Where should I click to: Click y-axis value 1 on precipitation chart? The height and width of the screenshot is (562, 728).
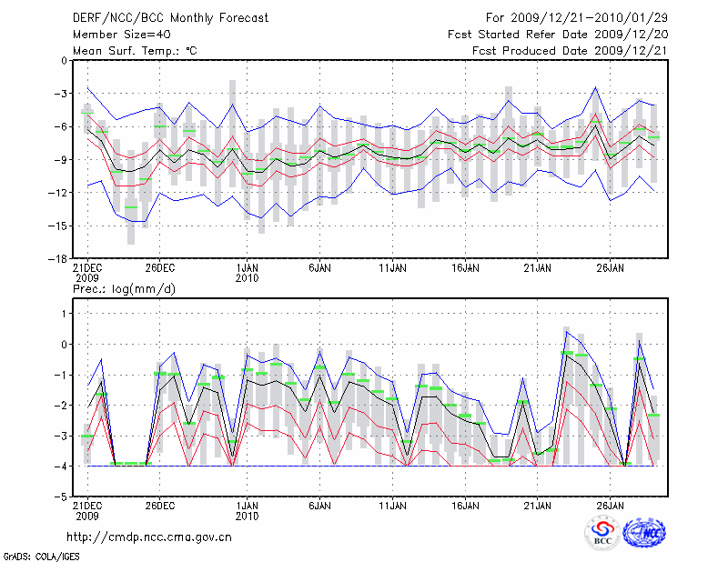pos(64,314)
